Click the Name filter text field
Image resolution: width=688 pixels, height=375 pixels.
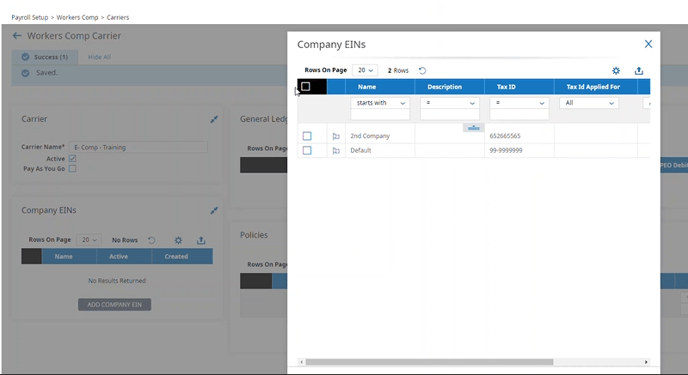coord(380,114)
